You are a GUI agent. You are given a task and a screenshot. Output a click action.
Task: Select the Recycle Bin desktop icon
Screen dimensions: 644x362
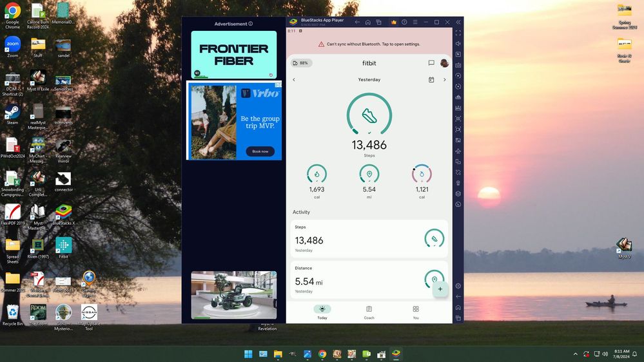pos(12,315)
